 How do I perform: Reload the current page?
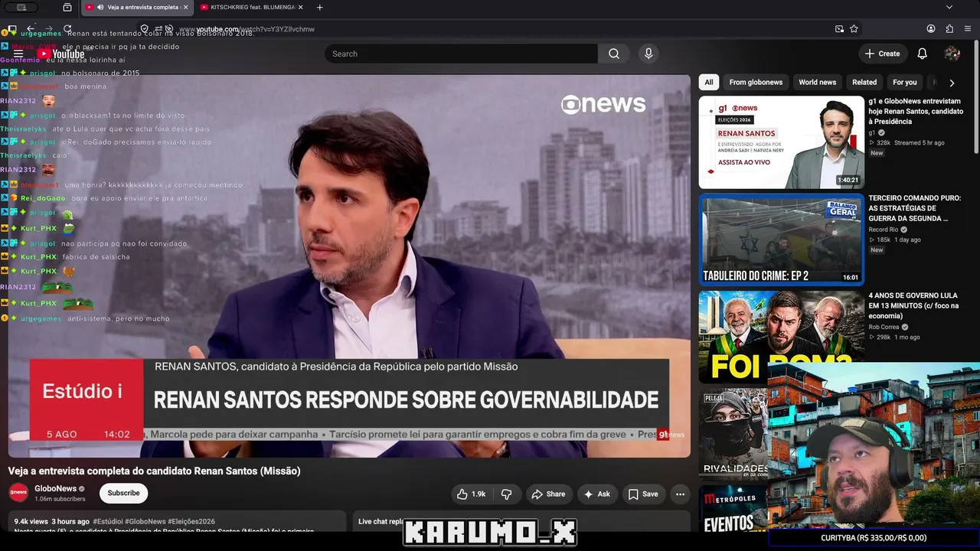click(67, 29)
